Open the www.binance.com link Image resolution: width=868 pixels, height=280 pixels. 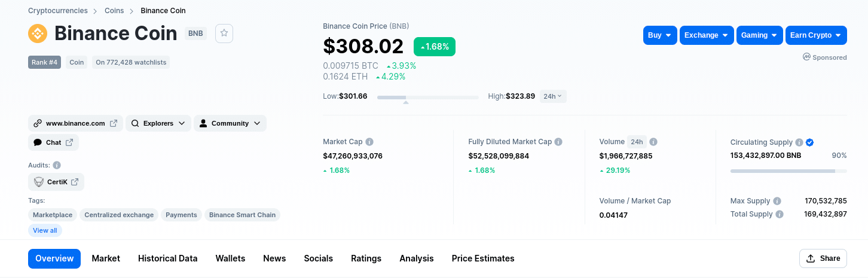(x=75, y=123)
